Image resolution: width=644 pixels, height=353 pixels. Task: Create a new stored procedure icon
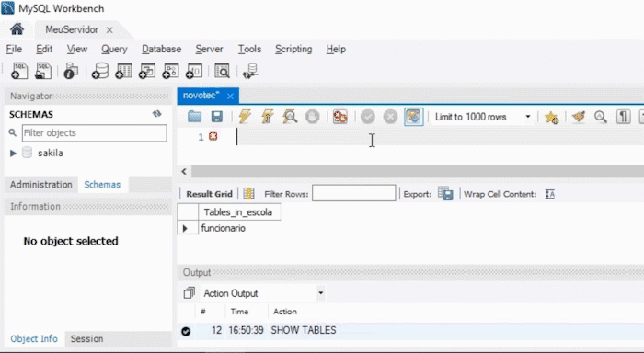(x=170, y=71)
